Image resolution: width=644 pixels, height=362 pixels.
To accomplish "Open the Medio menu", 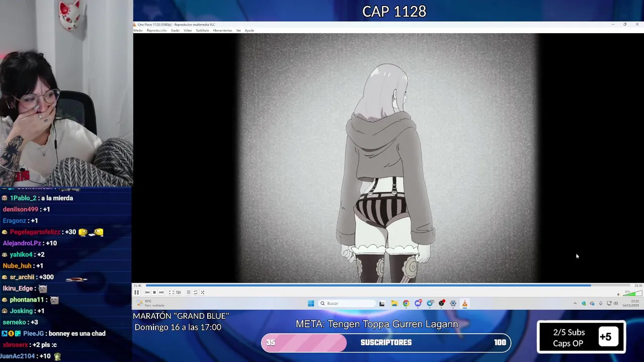I will [138, 31].
